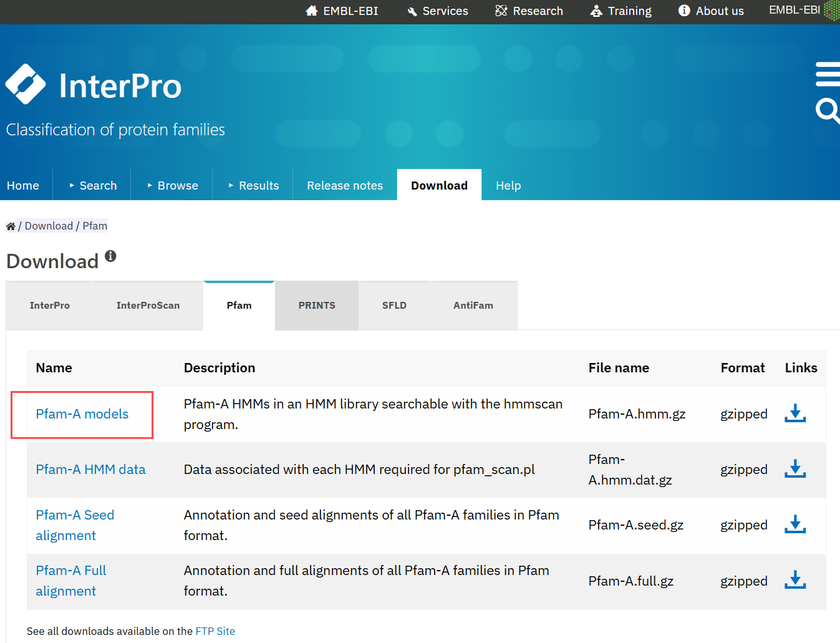Switch to the PRINTS download tab
Screen dimensions: 840x643
pyautogui.click(x=317, y=306)
